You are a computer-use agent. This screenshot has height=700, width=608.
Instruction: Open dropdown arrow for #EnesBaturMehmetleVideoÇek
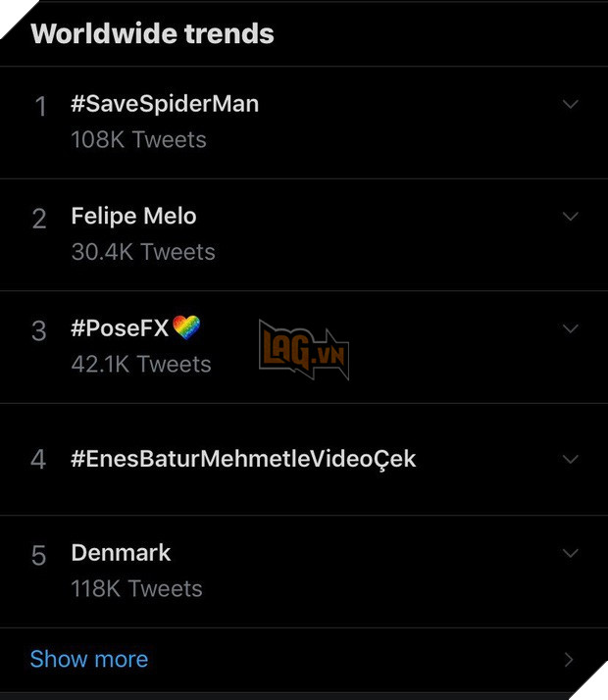pos(571,459)
